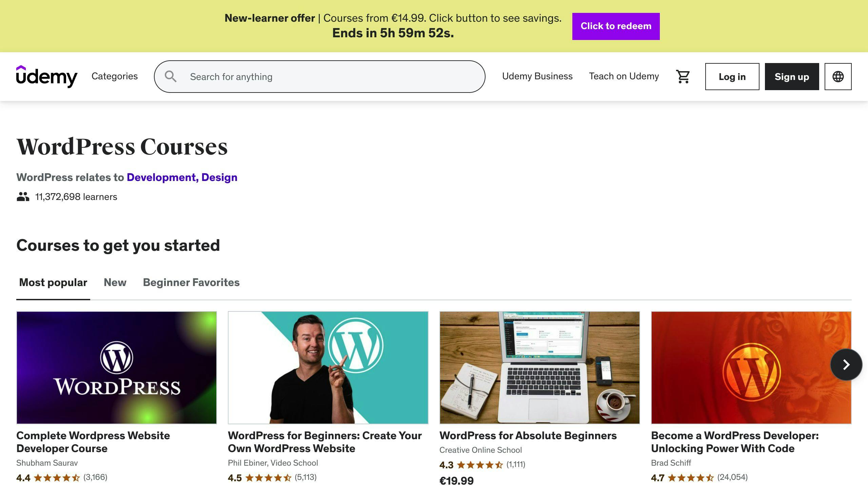Click the half-star on WordPress for Absolute Beginners rating
Screen dimensions: 868x488
pos(498,465)
